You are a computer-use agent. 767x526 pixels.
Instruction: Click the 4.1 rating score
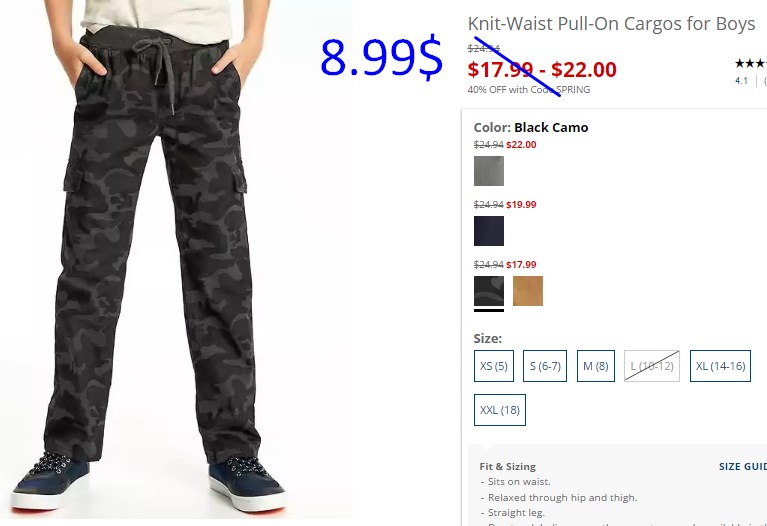741,81
